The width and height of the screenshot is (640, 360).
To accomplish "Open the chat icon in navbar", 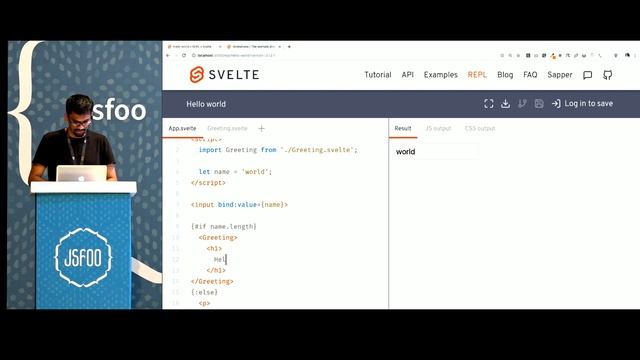I will [587, 75].
